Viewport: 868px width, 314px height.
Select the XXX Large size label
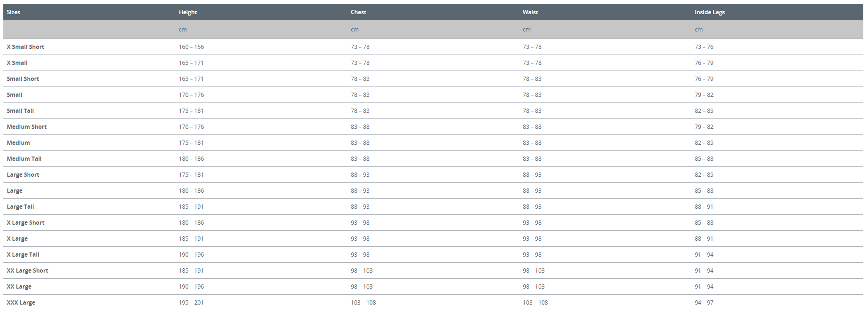[21, 303]
